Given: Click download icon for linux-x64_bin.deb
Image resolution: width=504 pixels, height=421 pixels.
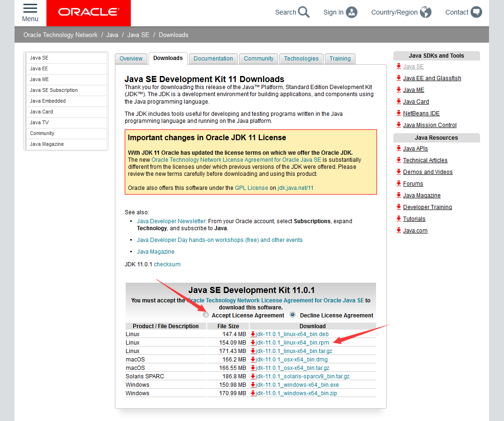Looking at the screenshot, I should 253,334.
